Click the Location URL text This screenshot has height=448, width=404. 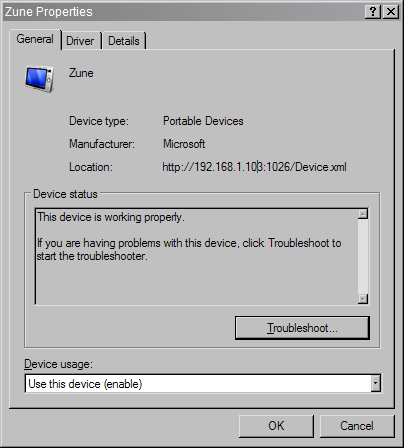tap(254, 167)
